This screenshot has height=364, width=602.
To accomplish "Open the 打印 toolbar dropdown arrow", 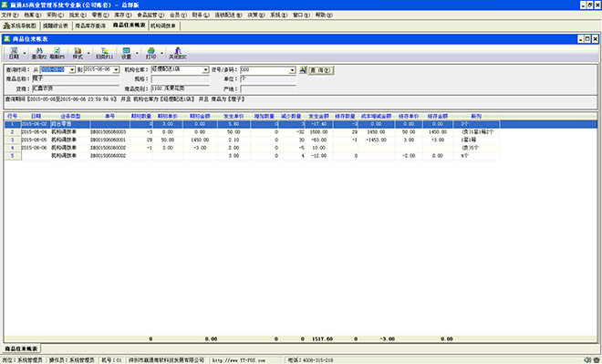I will (x=161, y=54).
